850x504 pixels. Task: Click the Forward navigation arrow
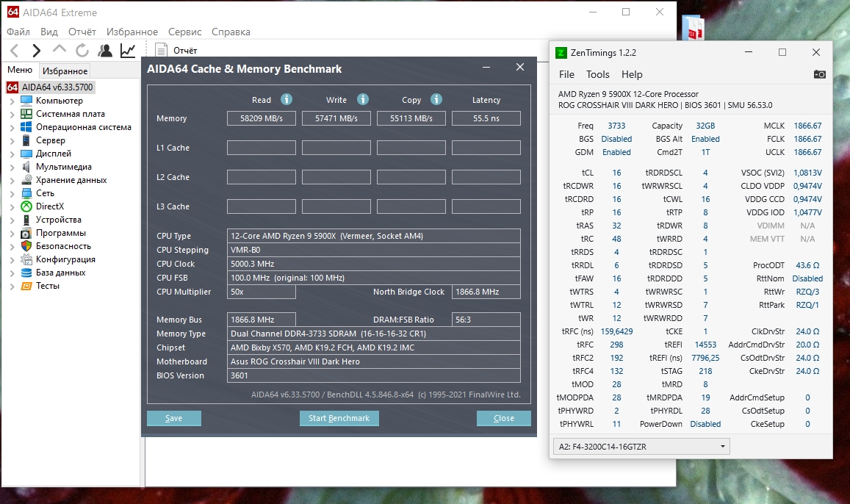pos(36,51)
